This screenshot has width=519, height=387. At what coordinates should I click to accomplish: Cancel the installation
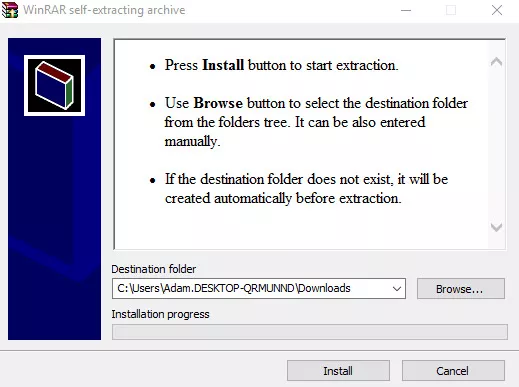tap(453, 371)
